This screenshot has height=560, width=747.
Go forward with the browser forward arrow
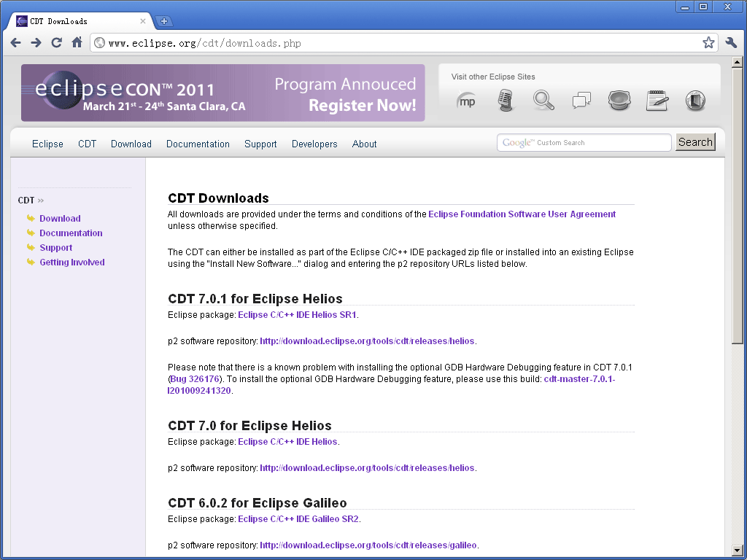click(36, 43)
